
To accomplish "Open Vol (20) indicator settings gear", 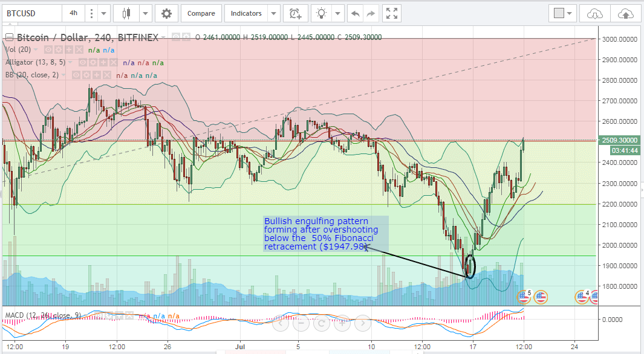I will click(x=59, y=50).
